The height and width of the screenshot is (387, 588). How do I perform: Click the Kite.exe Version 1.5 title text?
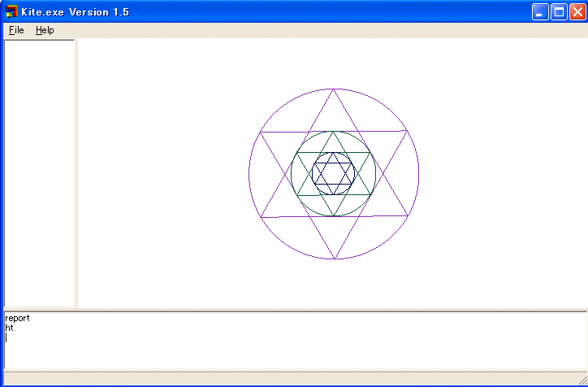coord(75,12)
